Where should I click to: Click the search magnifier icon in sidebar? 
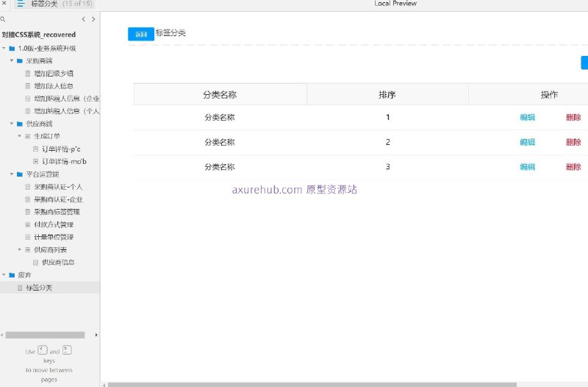[3, 19]
